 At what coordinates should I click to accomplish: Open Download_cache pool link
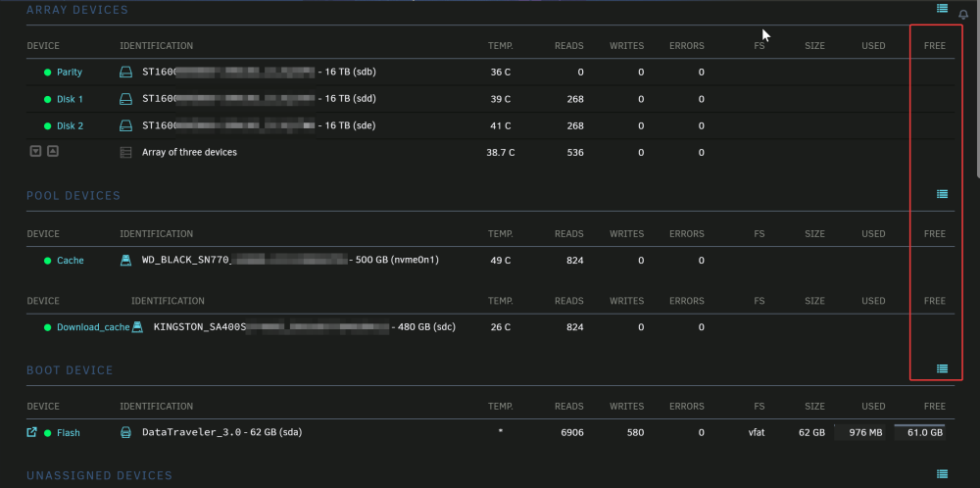point(93,327)
